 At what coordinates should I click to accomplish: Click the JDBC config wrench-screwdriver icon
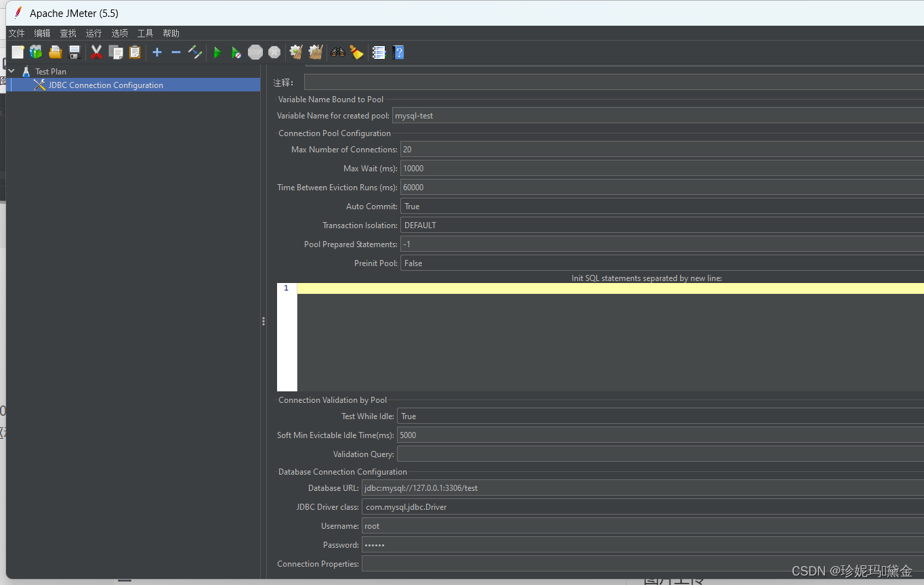(39, 85)
